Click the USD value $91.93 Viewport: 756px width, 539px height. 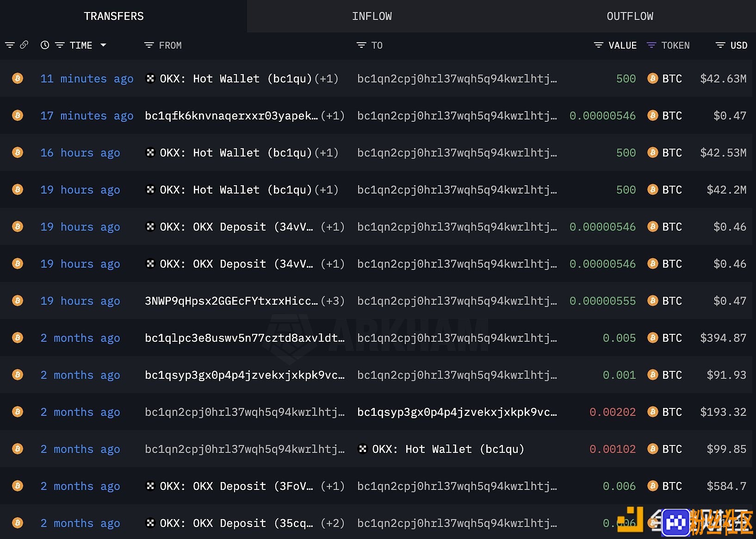point(726,375)
